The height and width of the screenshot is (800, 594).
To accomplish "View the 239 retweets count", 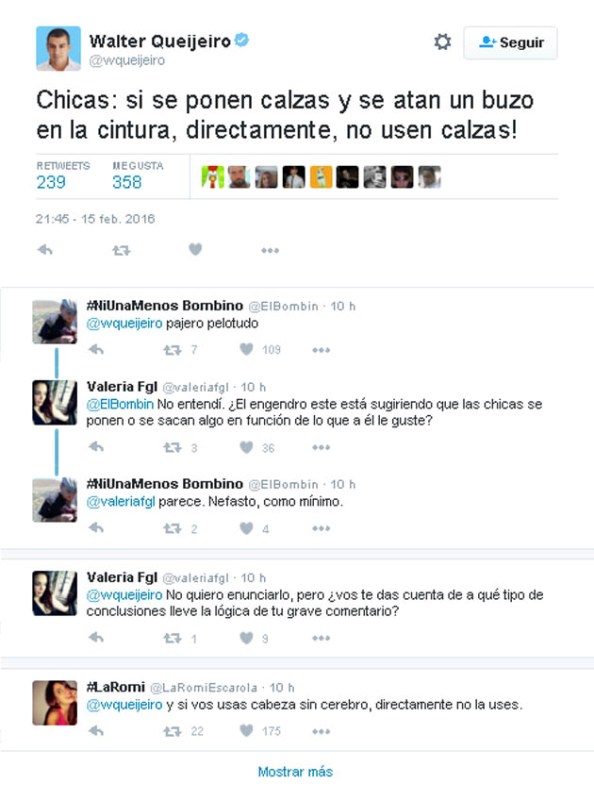I will (51, 182).
